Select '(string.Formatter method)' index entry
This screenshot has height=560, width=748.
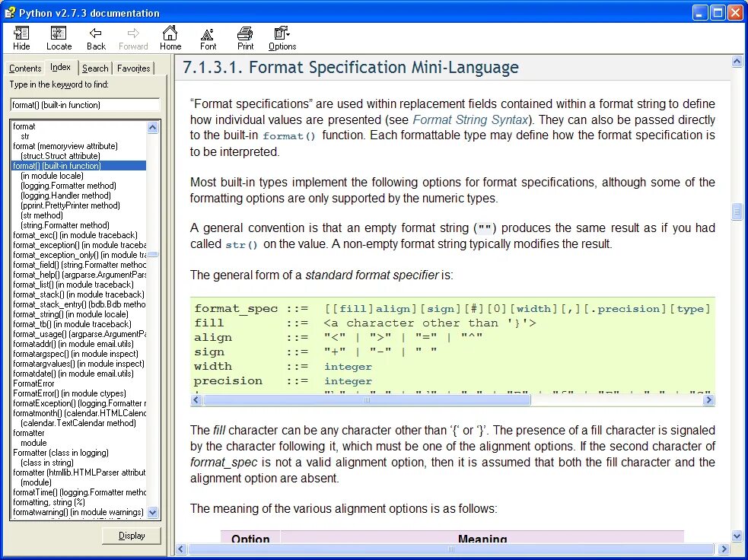(x=65, y=225)
